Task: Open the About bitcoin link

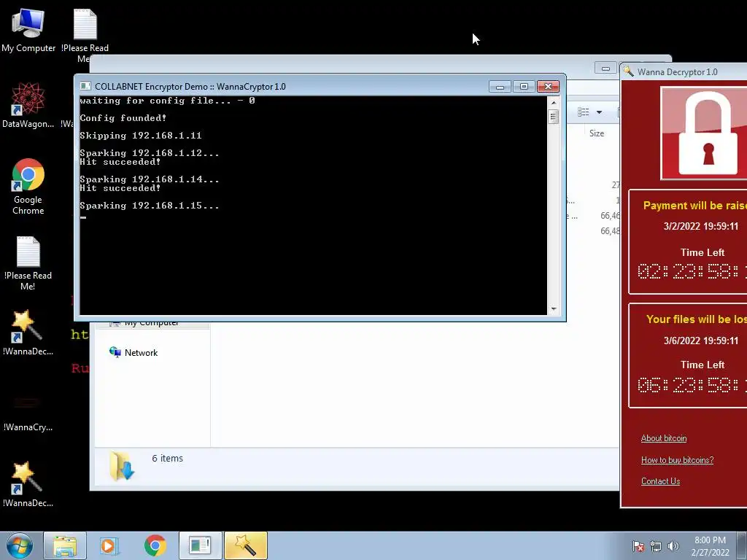Action: 664,438
